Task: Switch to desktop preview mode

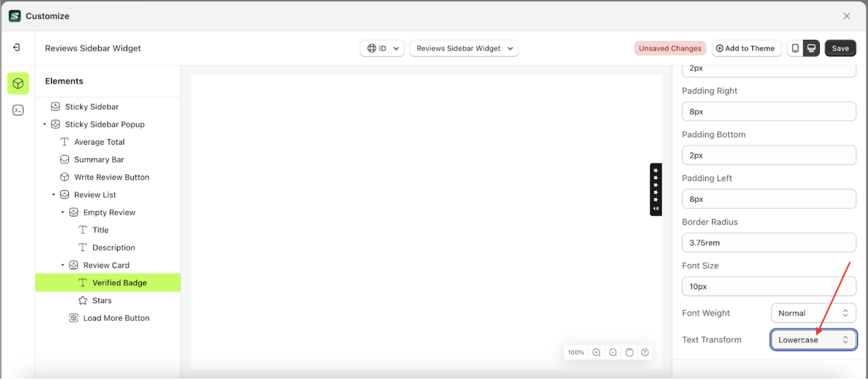Action: coord(811,48)
